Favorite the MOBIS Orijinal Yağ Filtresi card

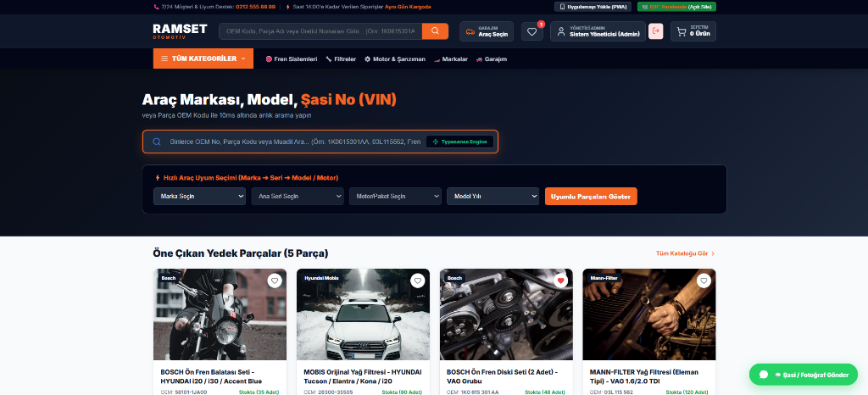(417, 281)
